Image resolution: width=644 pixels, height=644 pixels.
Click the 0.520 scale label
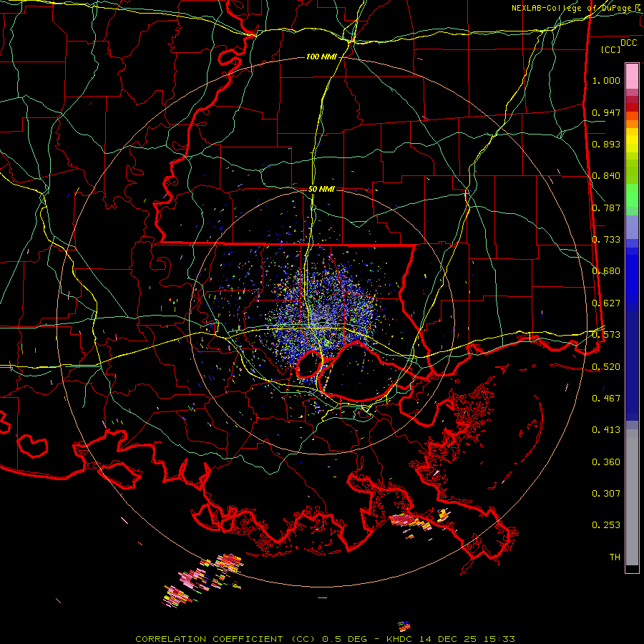tap(606, 366)
